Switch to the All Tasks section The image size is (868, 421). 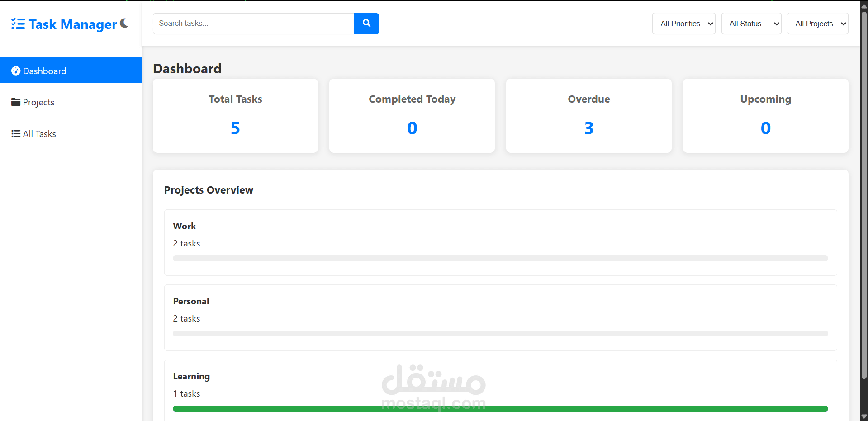(x=39, y=133)
